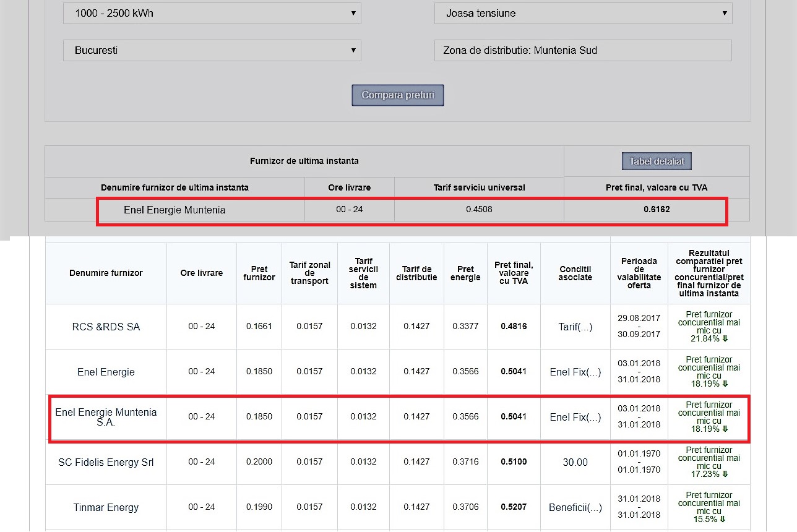Open the 1000 - 2500 kWh consumption dropdown

[x=212, y=13]
